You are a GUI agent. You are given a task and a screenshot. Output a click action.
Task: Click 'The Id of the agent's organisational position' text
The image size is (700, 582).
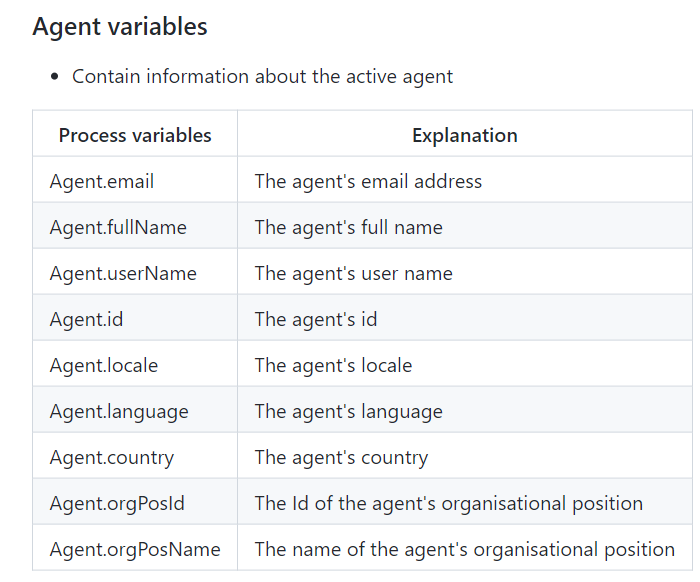[x=449, y=503]
